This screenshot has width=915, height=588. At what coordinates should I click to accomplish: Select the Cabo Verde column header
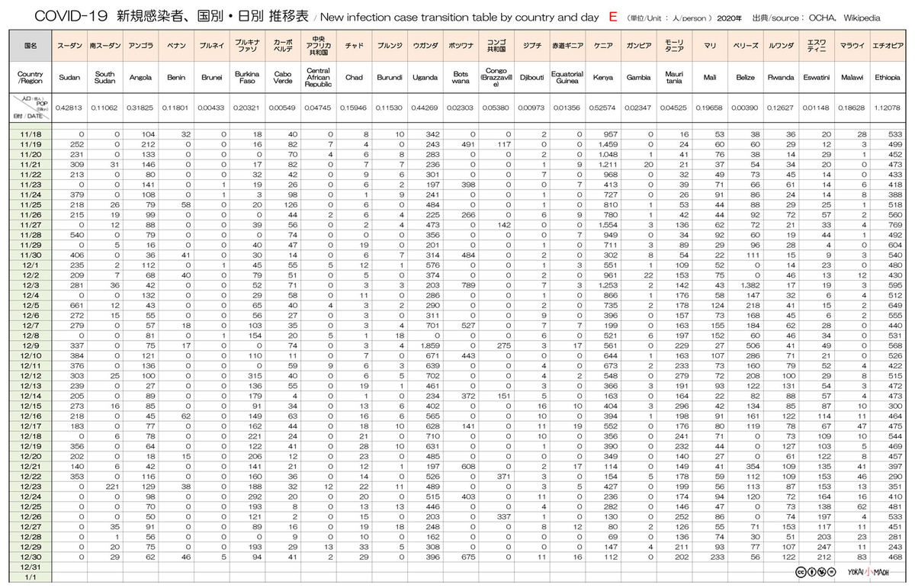[x=282, y=78]
